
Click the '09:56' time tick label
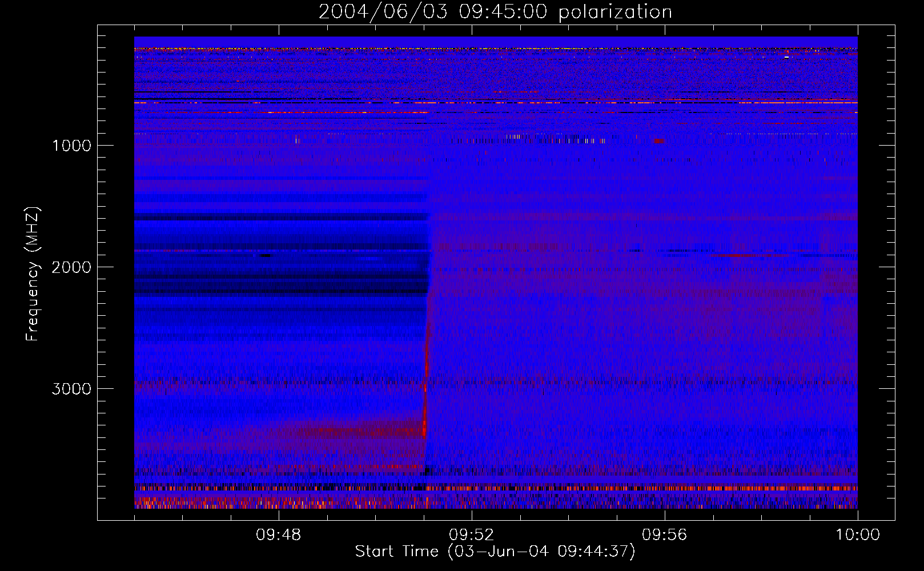pos(664,535)
